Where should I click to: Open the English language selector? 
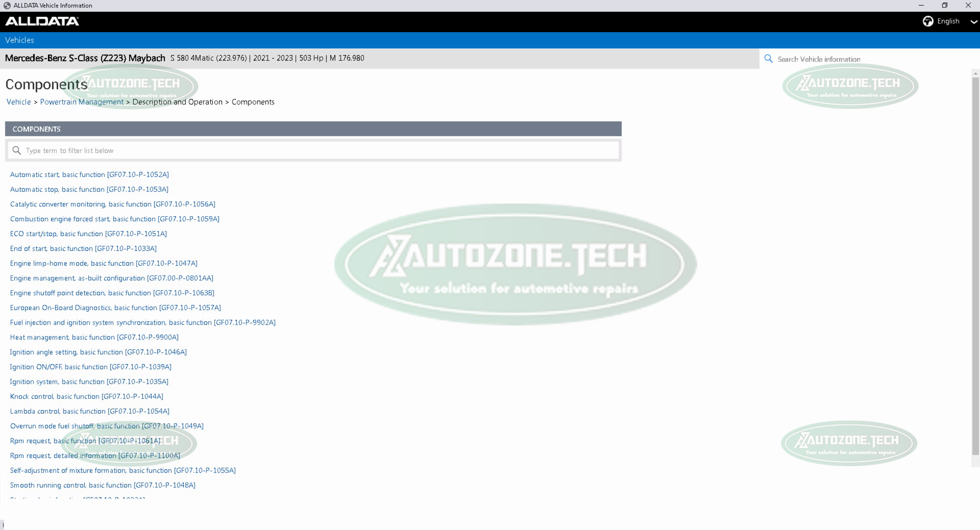(948, 21)
